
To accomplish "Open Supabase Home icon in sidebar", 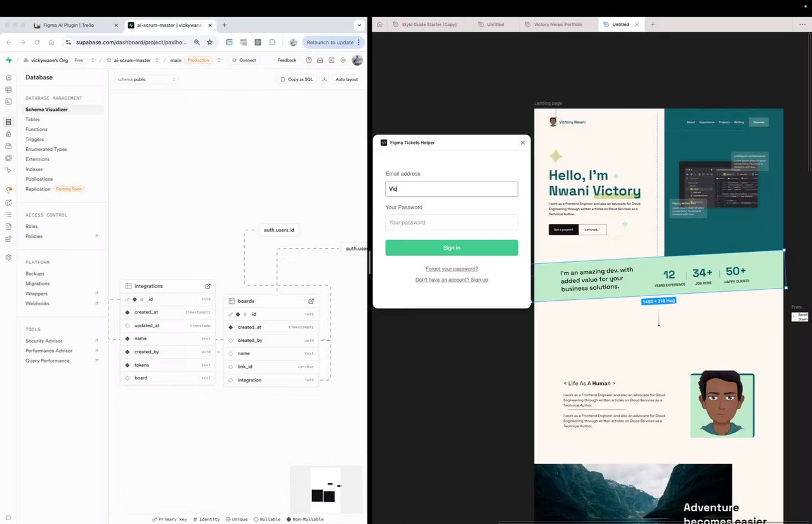I will pos(8,77).
